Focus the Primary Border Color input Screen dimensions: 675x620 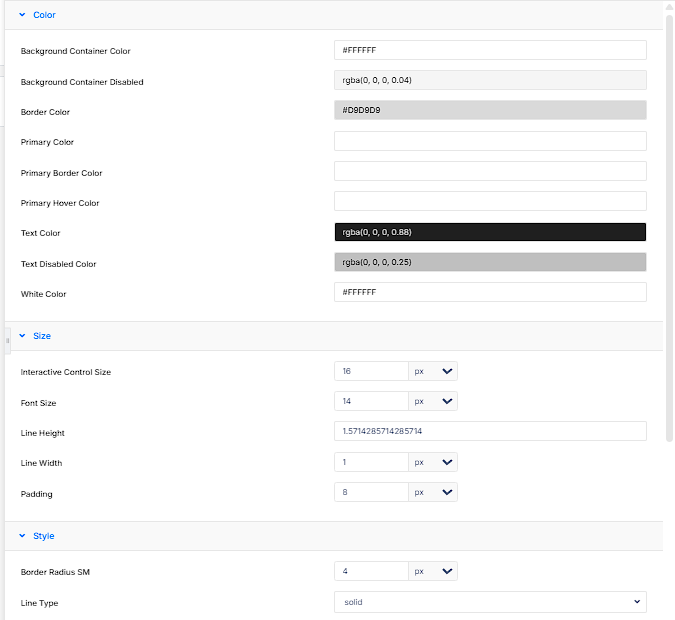pos(490,171)
